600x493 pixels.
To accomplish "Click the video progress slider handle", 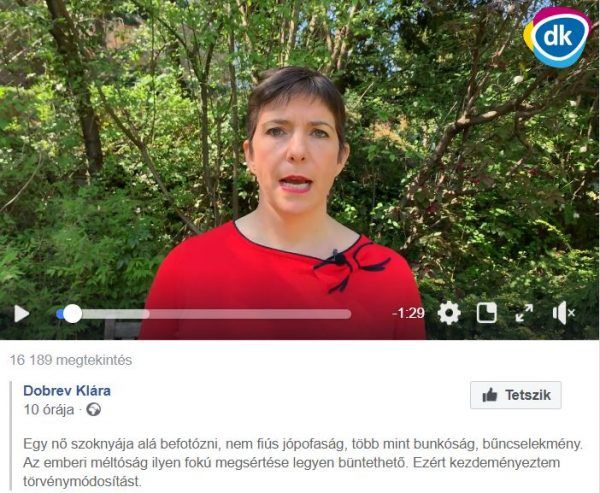I will (x=72, y=314).
